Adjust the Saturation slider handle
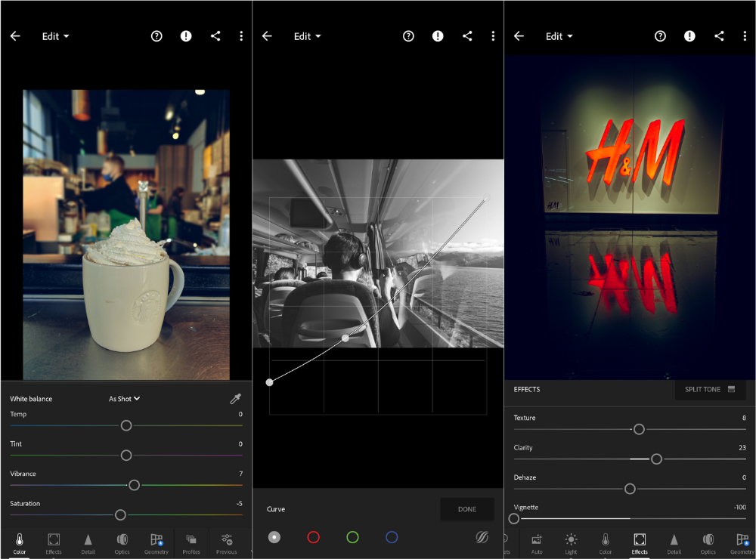Viewport: 756px width, 559px height. (120, 515)
